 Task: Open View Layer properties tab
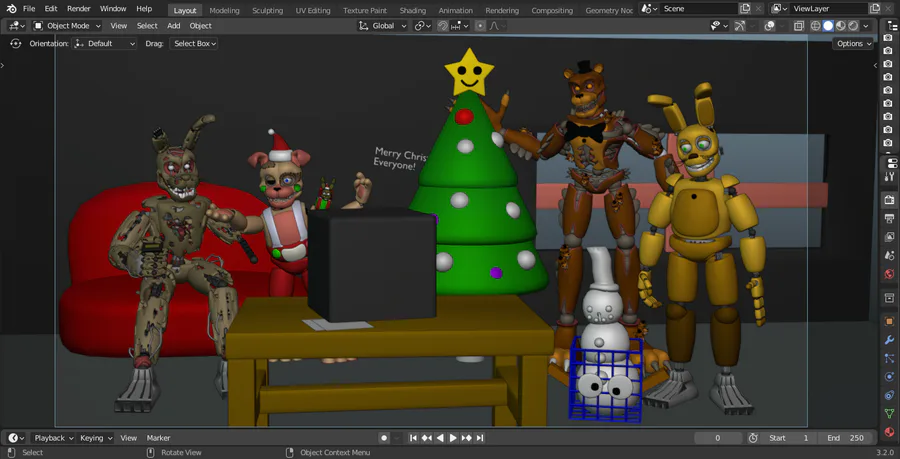point(890,236)
